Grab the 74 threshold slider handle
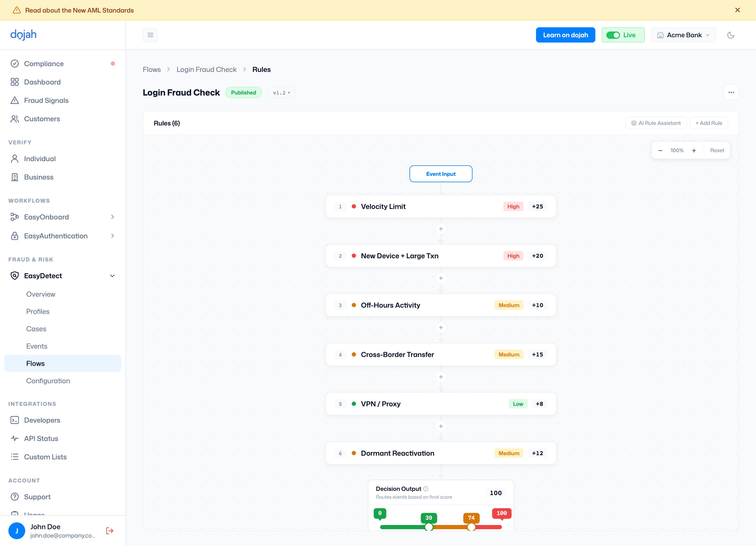Screen dimensions: 756x546 (471, 527)
